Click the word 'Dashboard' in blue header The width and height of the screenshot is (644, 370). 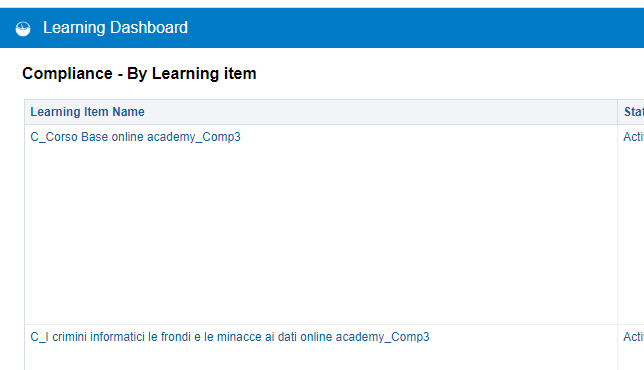coord(149,28)
